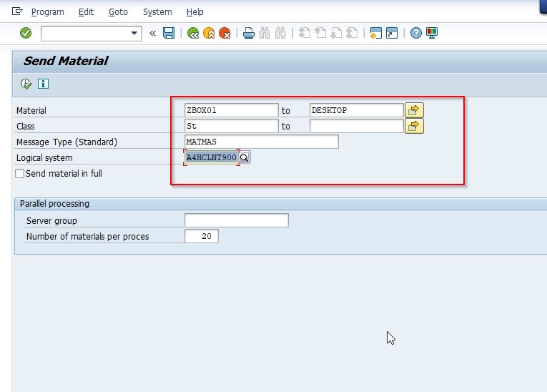Click the Server group input field
Viewport: 547px width, 392px height.
click(x=237, y=220)
